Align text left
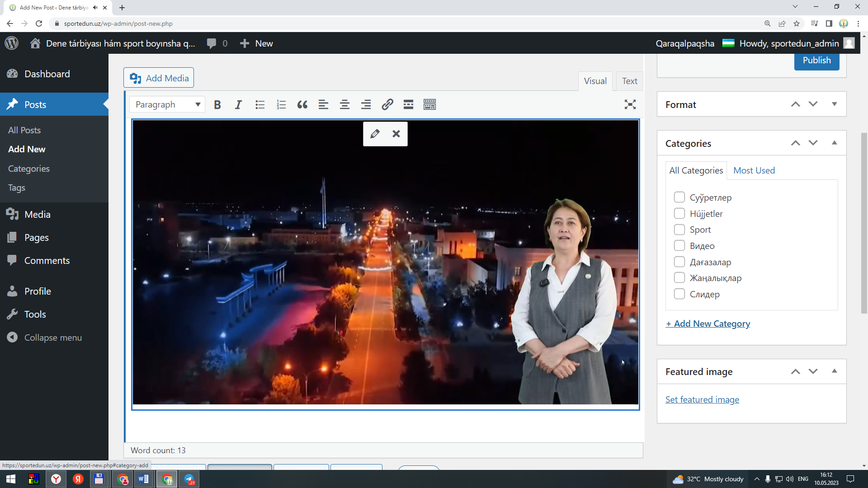This screenshot has width=868, height=488. 323,105
